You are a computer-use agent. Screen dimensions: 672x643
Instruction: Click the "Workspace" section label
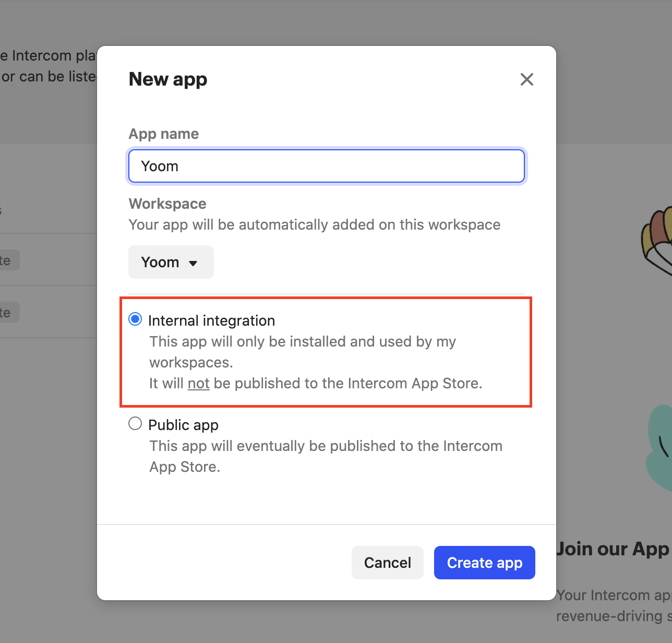pos(167,204)
